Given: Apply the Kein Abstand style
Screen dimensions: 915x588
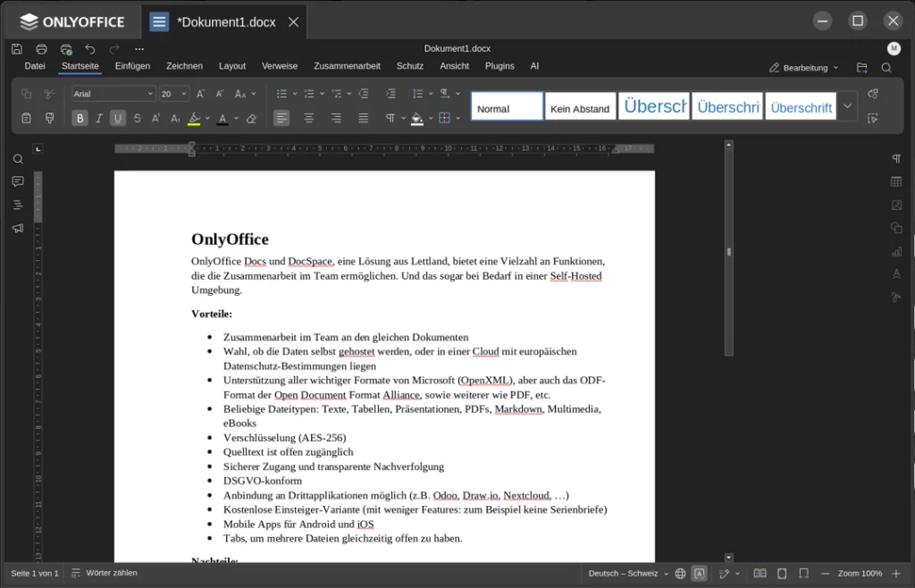Looking at the screenshot, I should pos(581,106).
